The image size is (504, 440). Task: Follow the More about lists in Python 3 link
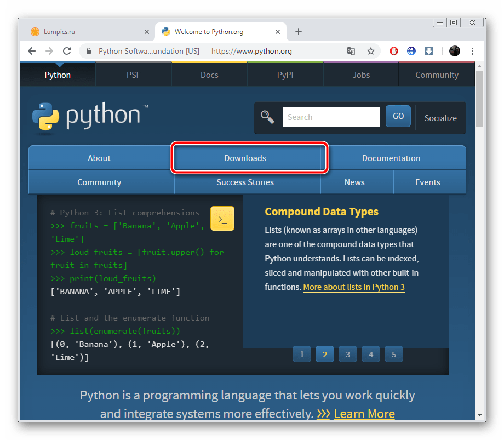(x=353, y=287)
